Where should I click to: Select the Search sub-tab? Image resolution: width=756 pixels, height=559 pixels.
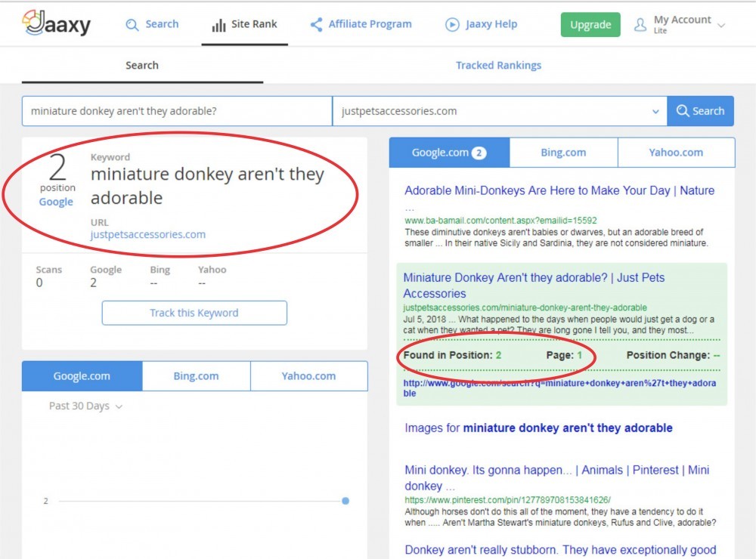tap(142, 65)
